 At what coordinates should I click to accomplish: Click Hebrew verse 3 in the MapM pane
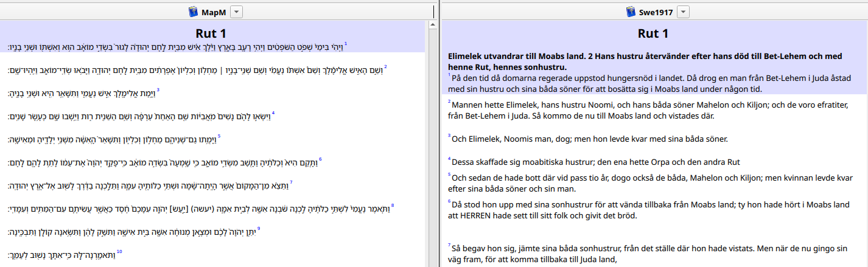(x=83, y=93)
